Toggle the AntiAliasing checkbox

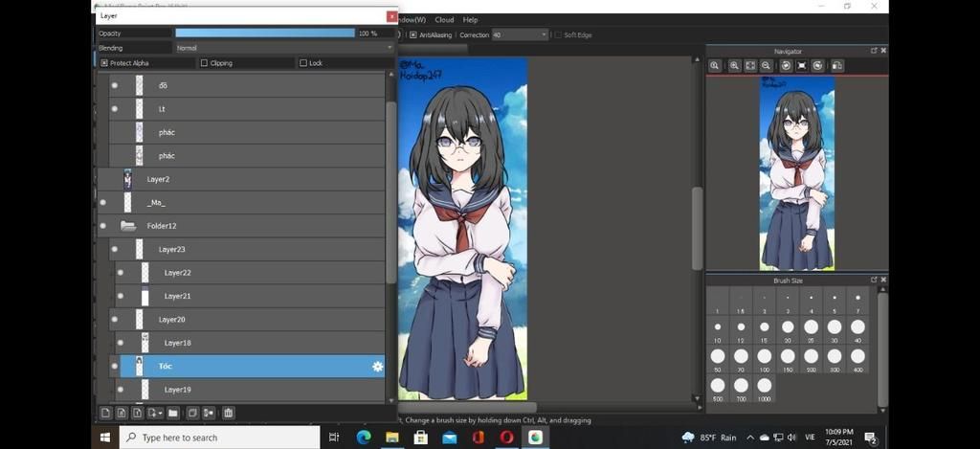tap(412, 35)
